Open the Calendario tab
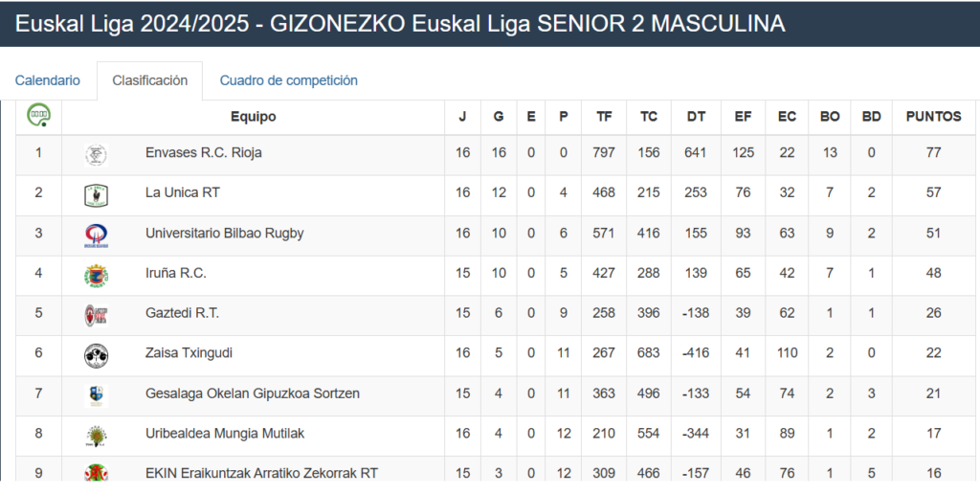Image resolution: width=980 pixels, height=494 pixels. click(48, 80)
